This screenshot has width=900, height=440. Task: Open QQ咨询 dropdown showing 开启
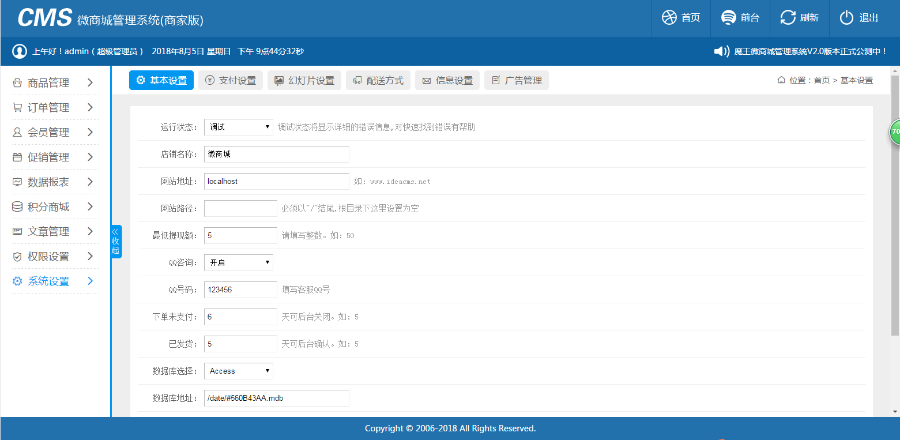click(x=239, y=262)
